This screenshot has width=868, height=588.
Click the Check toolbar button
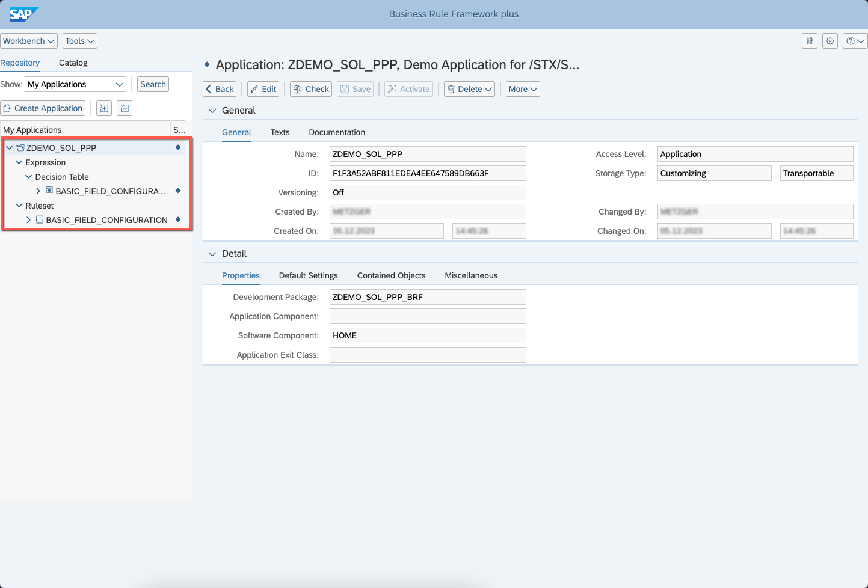311,89
